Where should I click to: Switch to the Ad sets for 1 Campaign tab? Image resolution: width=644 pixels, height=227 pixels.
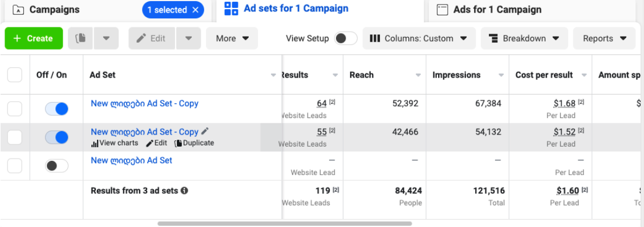point(287,8)
